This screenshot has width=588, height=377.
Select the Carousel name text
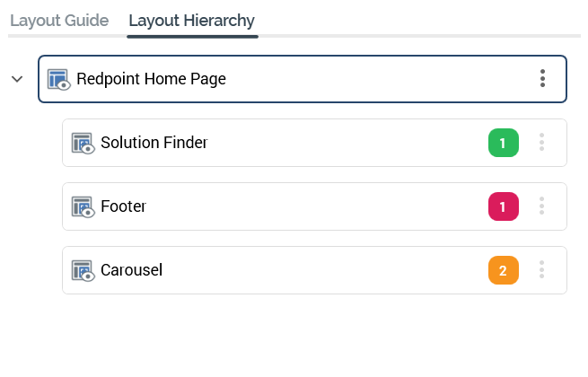(131, 270)
